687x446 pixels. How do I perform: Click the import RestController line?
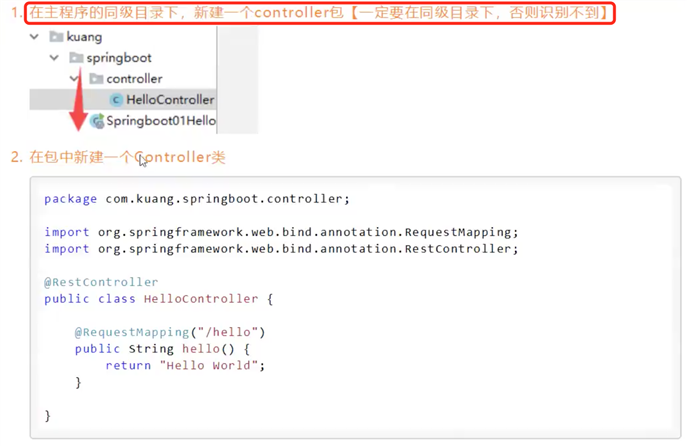coord(281,249)
